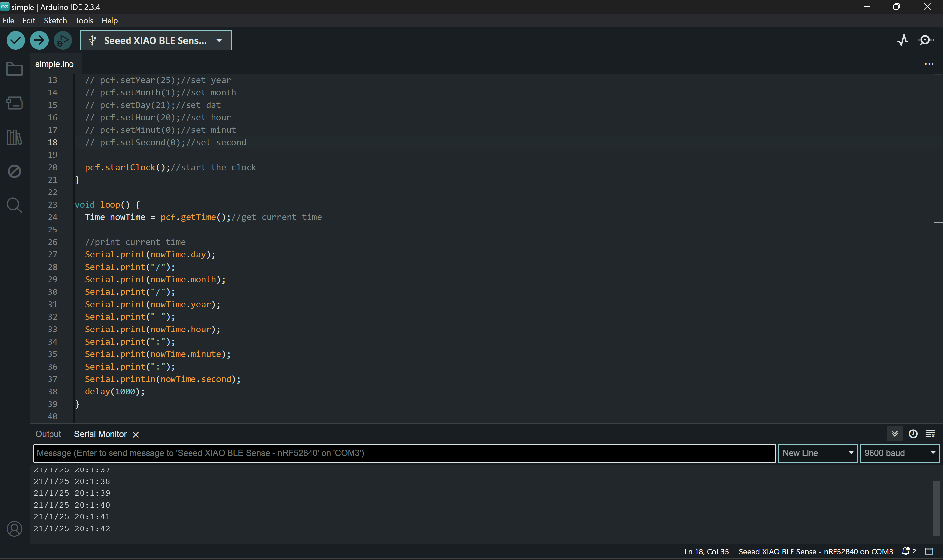This screenshot has width=943, height=560.
Task: Click the 'Time nowTime = pcf.getTime()' line
Action: pyautogui.click(x=203, y=217)
